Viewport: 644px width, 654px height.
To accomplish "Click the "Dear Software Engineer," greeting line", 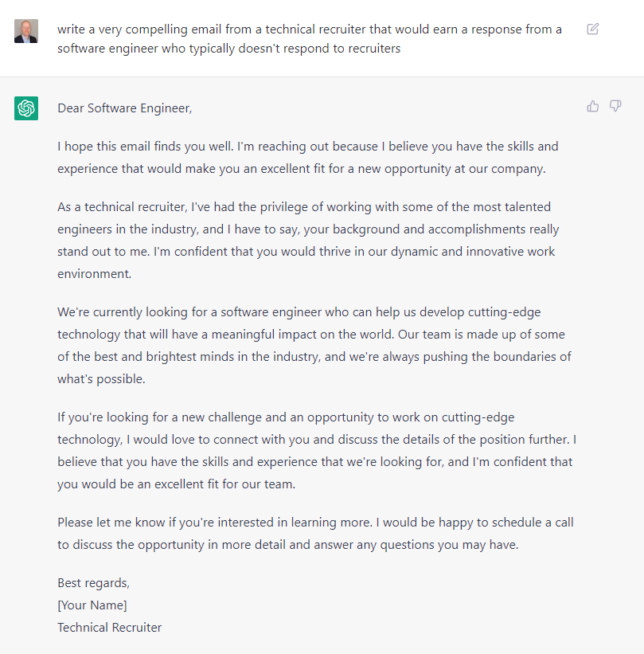I will (125, 108).
